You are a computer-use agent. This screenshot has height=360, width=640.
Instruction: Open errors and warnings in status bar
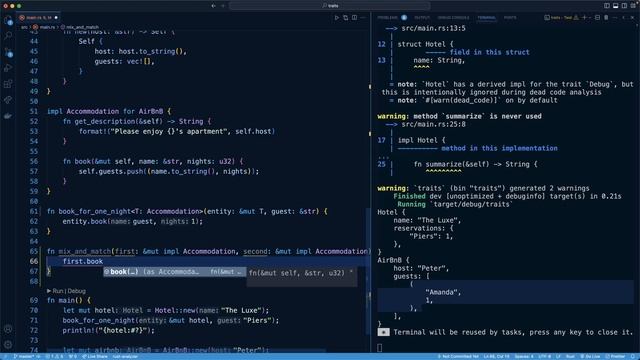click(x=54, y=356)
